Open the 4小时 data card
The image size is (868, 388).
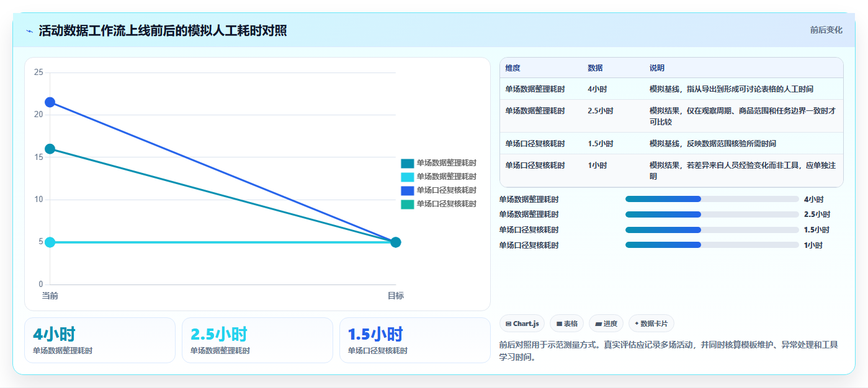point(100,340)
